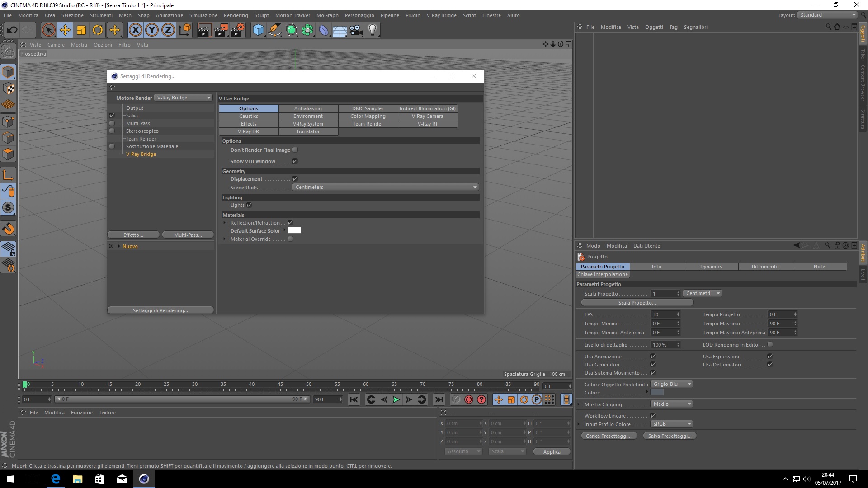868x488 pixels.
Task: Open the Motore Render V-Ray Bridge dropdown
Action: pyautogui.click(x=183, y=98)
